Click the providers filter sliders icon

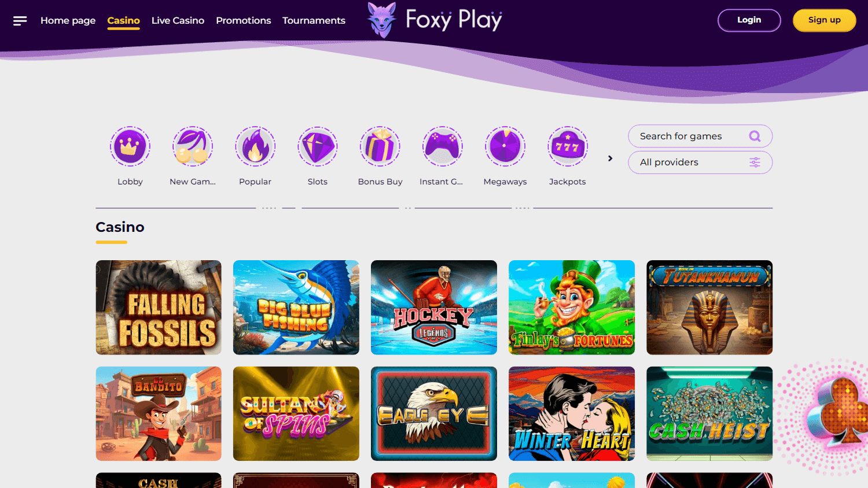(x=755, y=162)
